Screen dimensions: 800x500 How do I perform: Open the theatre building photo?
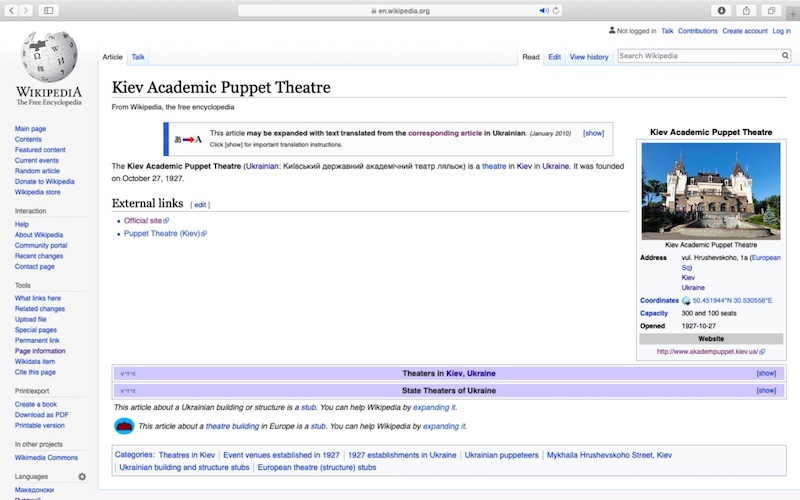click(711, 191)
